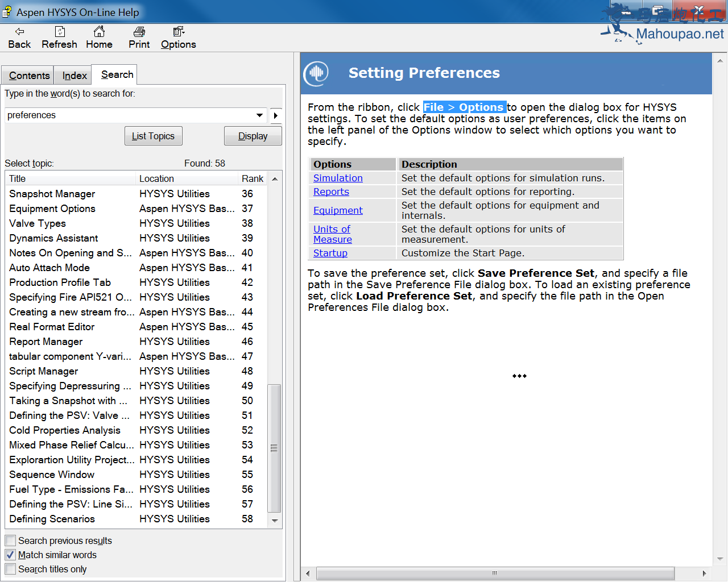
Task: Click the topic list scroll up arrow
Action: (275, 179)
